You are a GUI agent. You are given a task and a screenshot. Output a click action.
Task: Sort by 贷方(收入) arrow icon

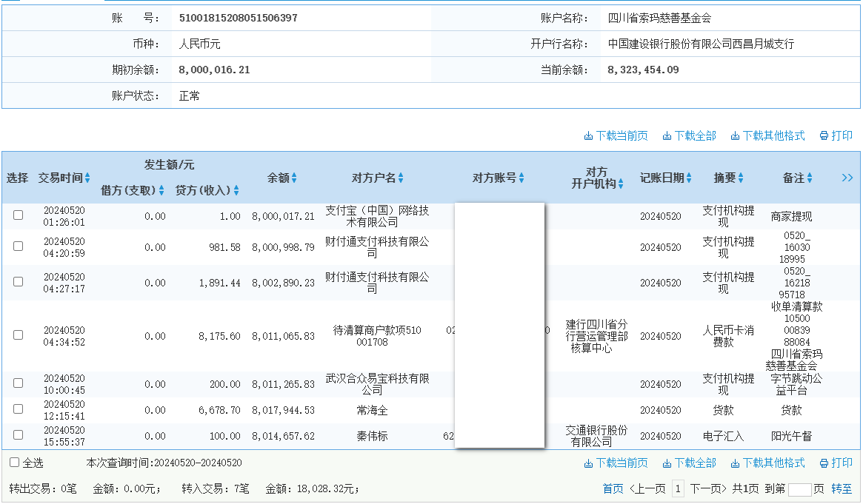(236, 191)
